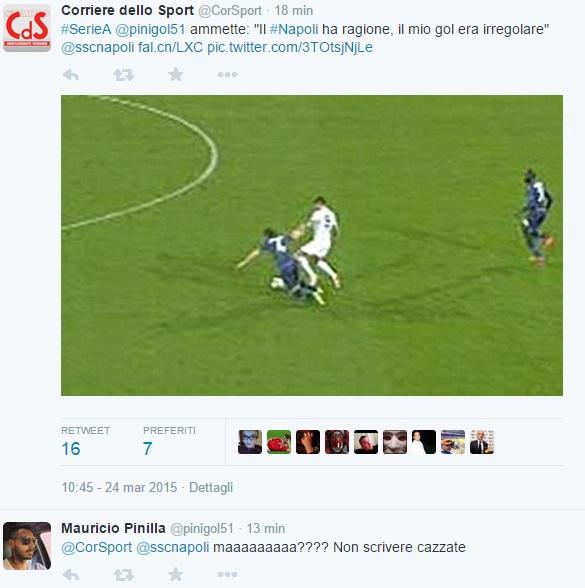
Task: Open more options on Pinilla's reply
Action: (x=227, y=574)
